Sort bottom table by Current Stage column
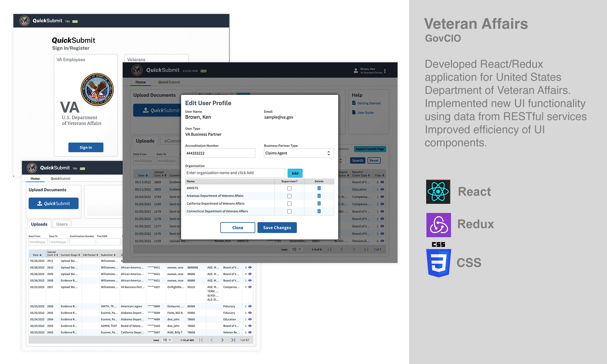The width and height of the screenshot is (607, 364). click(x=70, y=255)
